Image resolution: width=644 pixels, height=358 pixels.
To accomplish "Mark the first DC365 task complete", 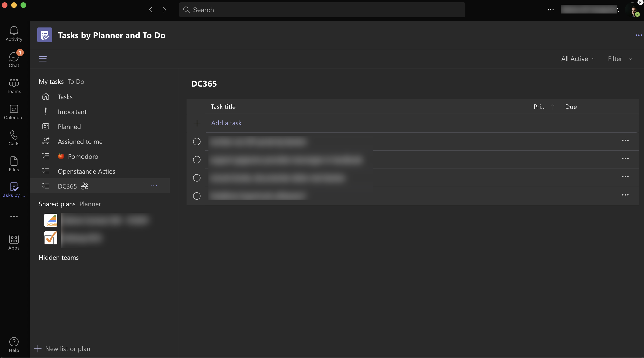I will click(197, 142).
